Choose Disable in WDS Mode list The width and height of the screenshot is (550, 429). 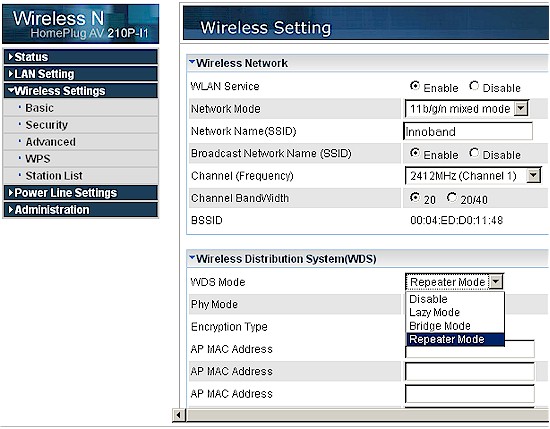pyautogui.click(x=455, y=299)
